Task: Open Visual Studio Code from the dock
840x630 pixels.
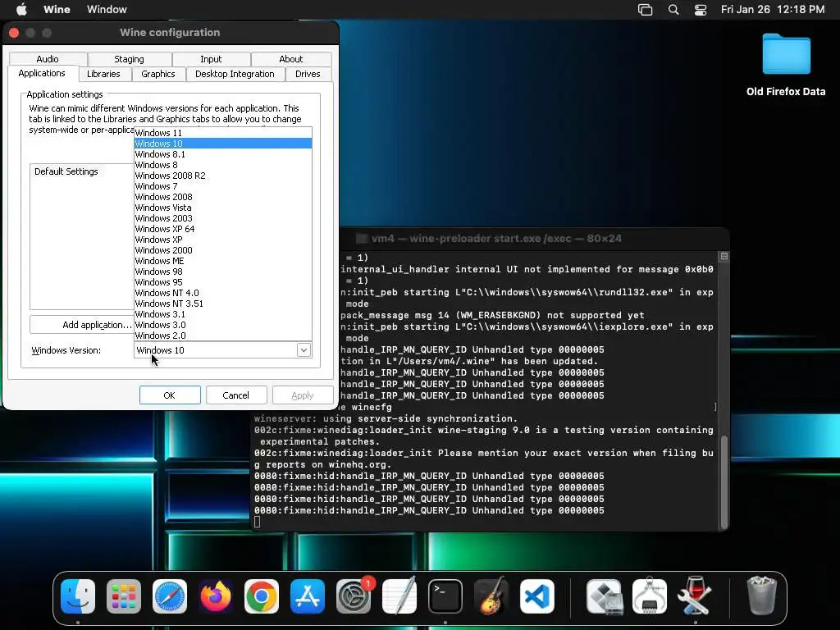Action: point(536,596)
